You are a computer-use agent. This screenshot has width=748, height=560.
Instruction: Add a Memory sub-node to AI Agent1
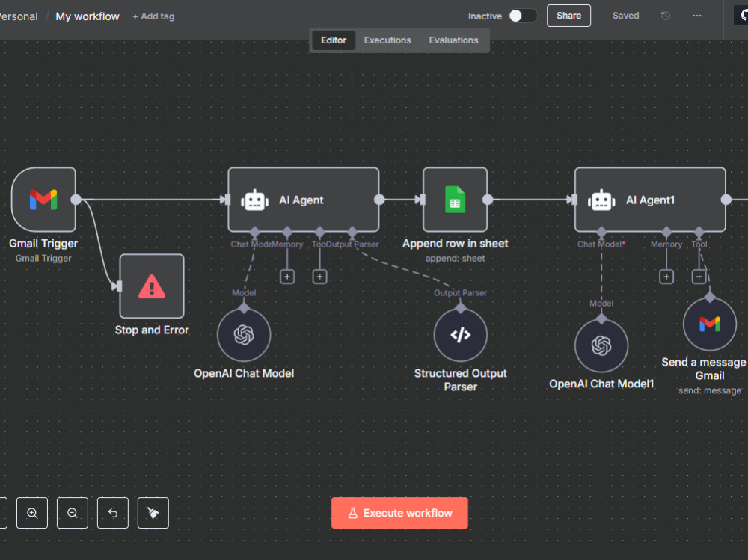tap(666, 277)
